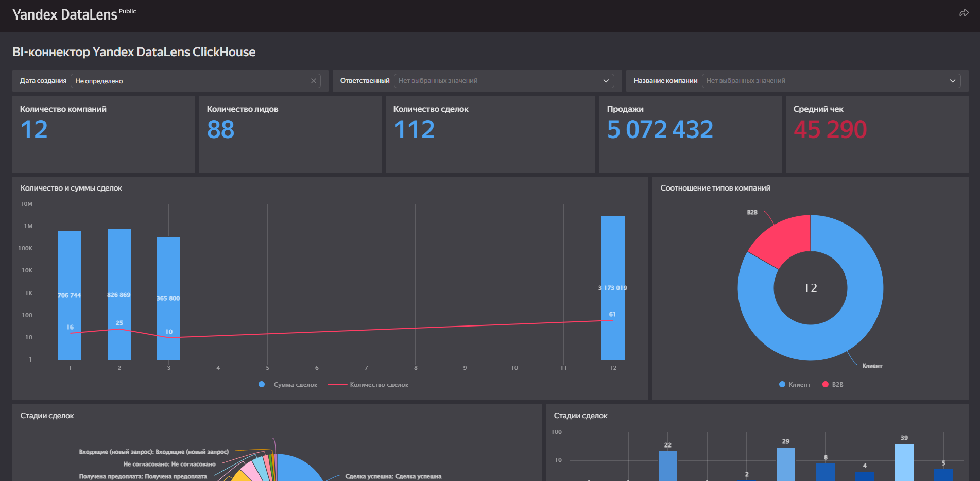The height and width of the screenshot is (481, 980).
Task: Hide the Клиент series via donut legend
Action: (795, 385)
